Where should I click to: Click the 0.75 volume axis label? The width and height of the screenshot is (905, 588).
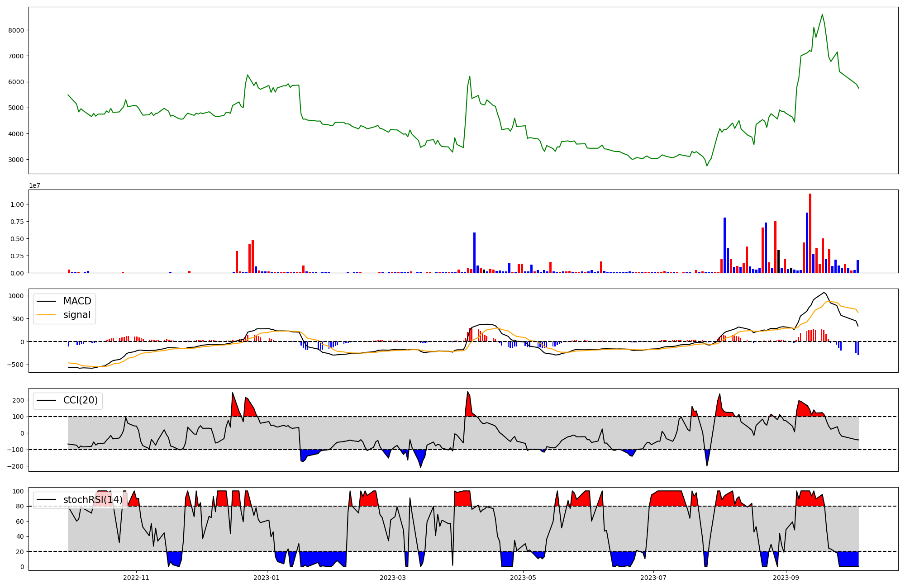[x=17, y=222]
